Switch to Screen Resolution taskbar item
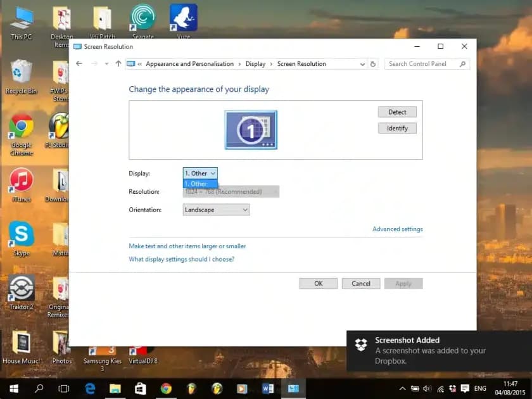 pos(293,388)
